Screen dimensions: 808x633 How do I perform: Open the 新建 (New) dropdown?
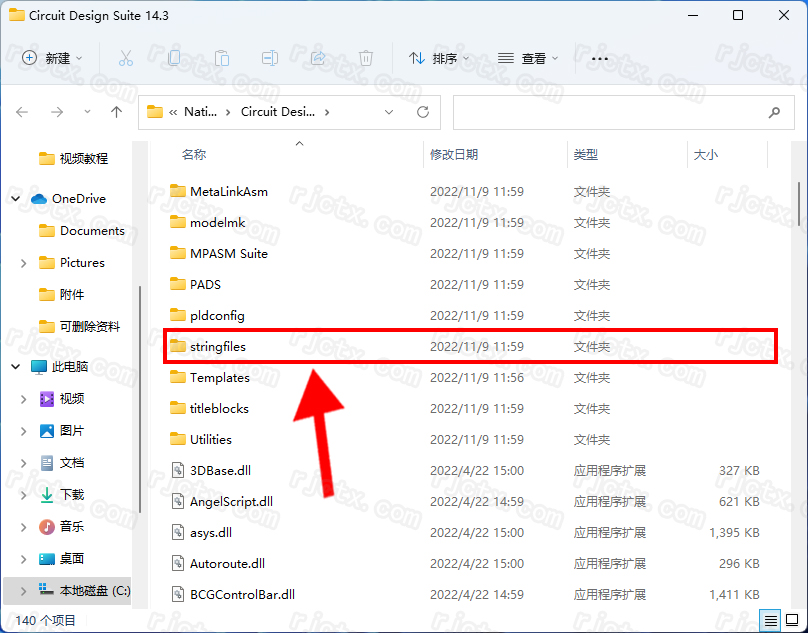point(53,59)
